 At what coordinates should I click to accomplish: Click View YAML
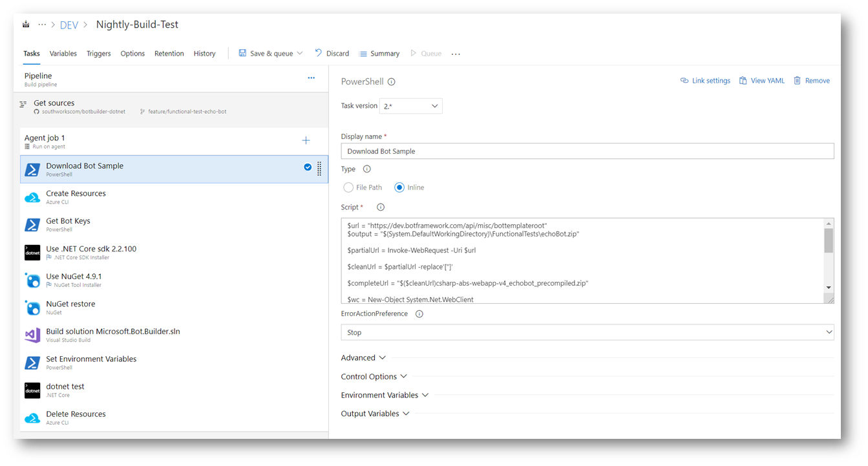click(762, 81)
